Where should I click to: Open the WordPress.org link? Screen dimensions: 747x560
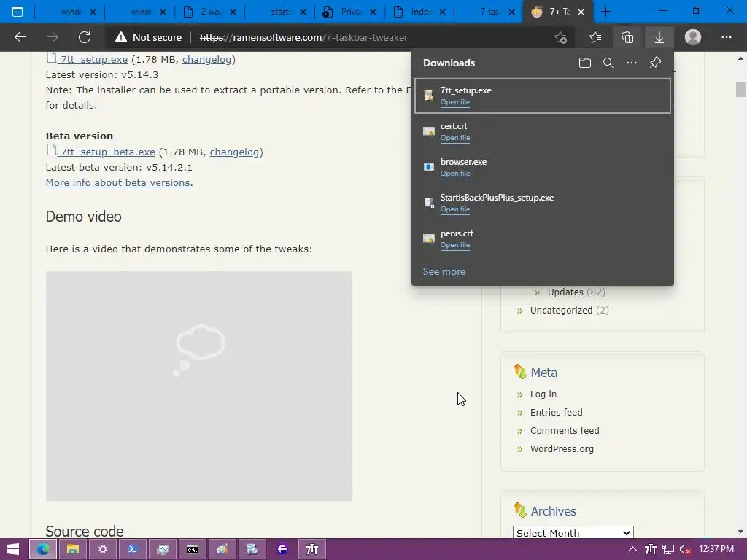tap(562, 448)
